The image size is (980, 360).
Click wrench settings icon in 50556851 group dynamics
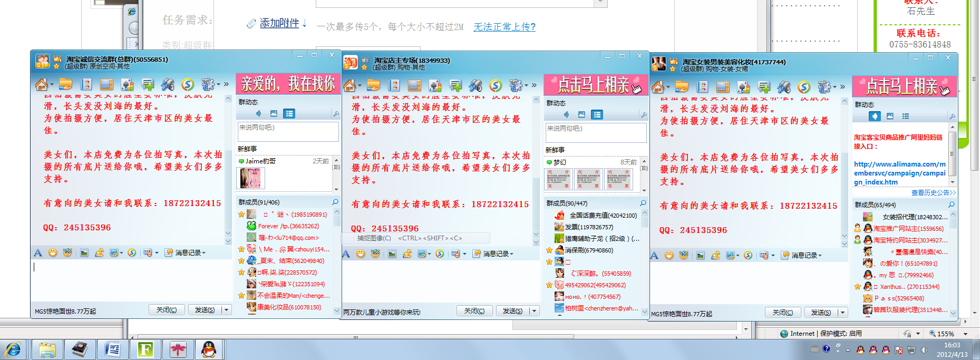point(335,114)
